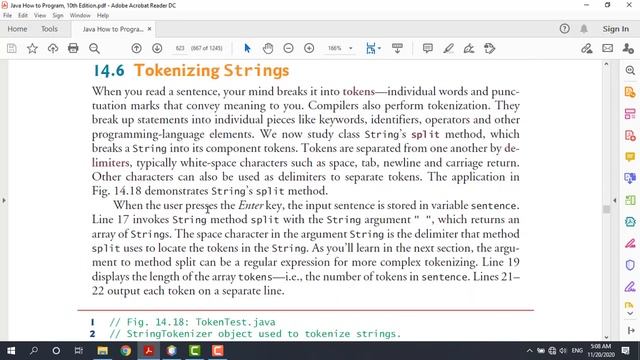
Task: Print the document via printer icon
Action: (x=73, y=48)
